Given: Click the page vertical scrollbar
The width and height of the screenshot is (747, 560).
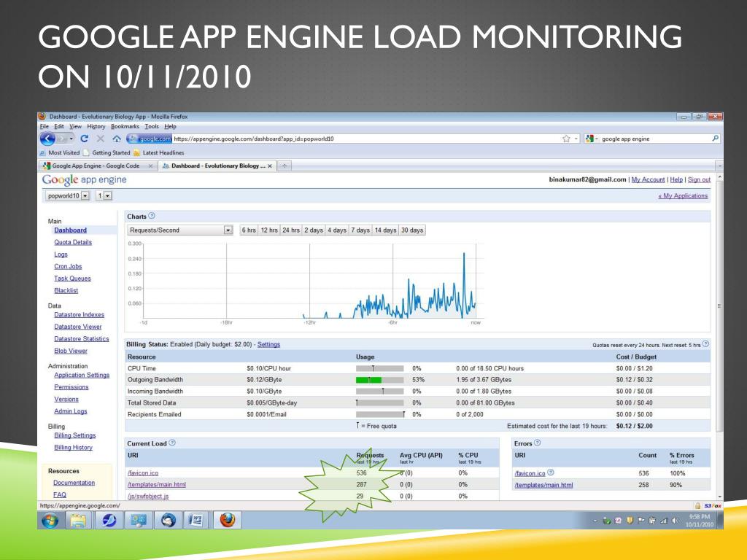Looking at the screenshot, I should coord(719,305).
